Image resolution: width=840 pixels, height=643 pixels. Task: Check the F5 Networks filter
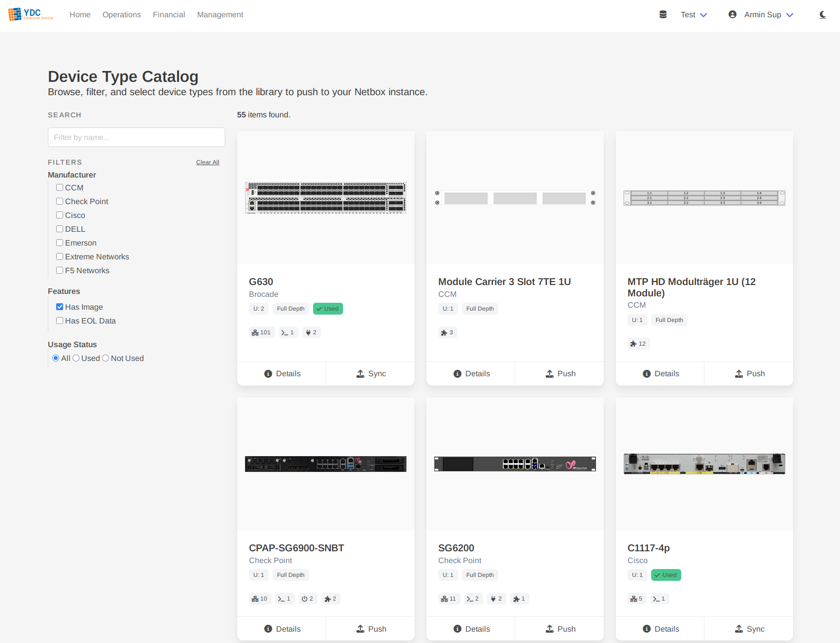click(60, 270)
